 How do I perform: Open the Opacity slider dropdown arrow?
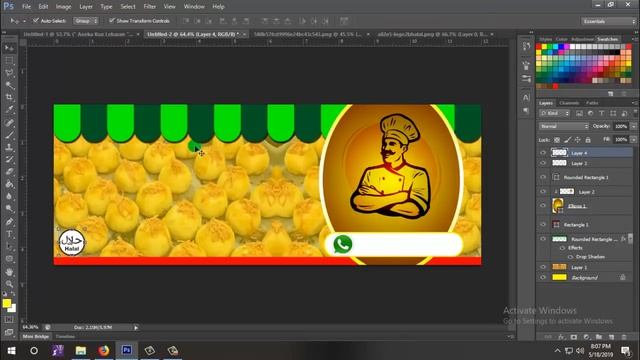(x=633, y=127)
